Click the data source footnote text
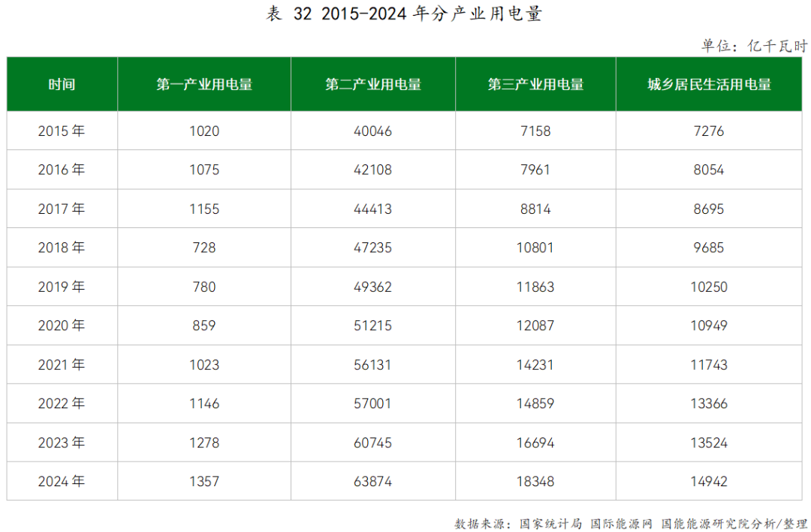Screen dimensions: 811x532 coord(630,523)
